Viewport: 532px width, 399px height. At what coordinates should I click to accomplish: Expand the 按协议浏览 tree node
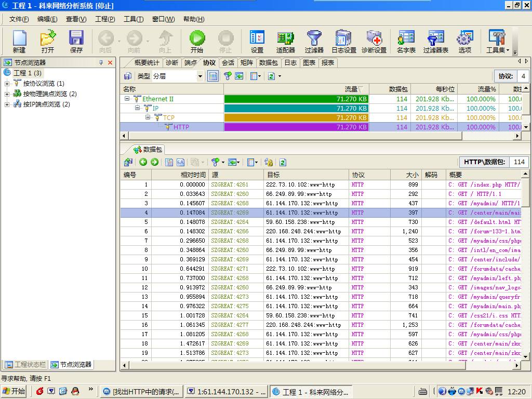click(x=7, y=84)
